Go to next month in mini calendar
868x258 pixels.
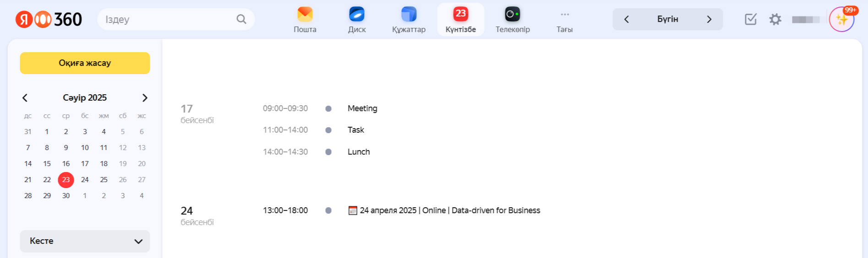(x=145, y=98)
